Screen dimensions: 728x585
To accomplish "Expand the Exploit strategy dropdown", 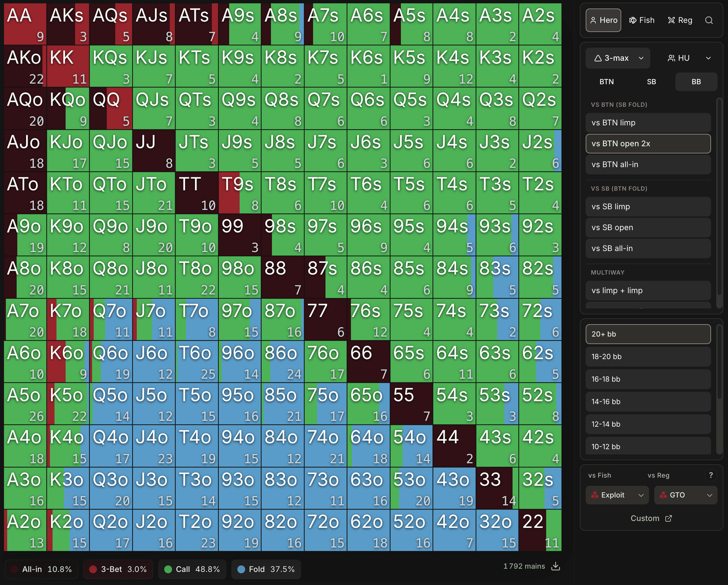I will 617,495.
